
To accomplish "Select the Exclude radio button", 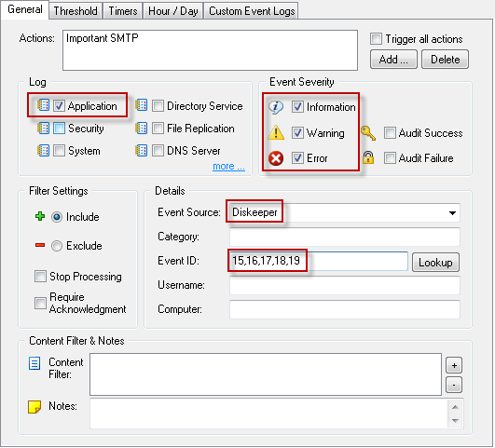I will (x=57, y=246).
